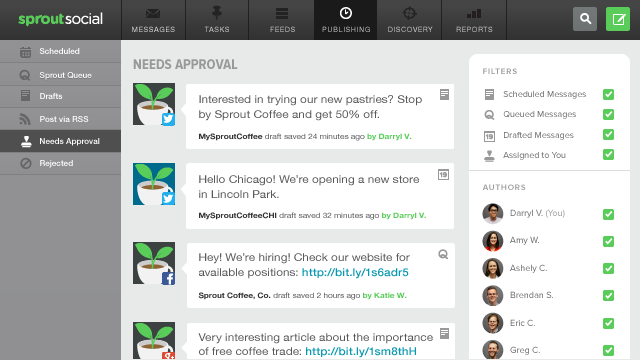Open the Reports bar chart tab
The height and width of the screenshot is (360, 640).
pyautogui.click(x=474, y=20)
